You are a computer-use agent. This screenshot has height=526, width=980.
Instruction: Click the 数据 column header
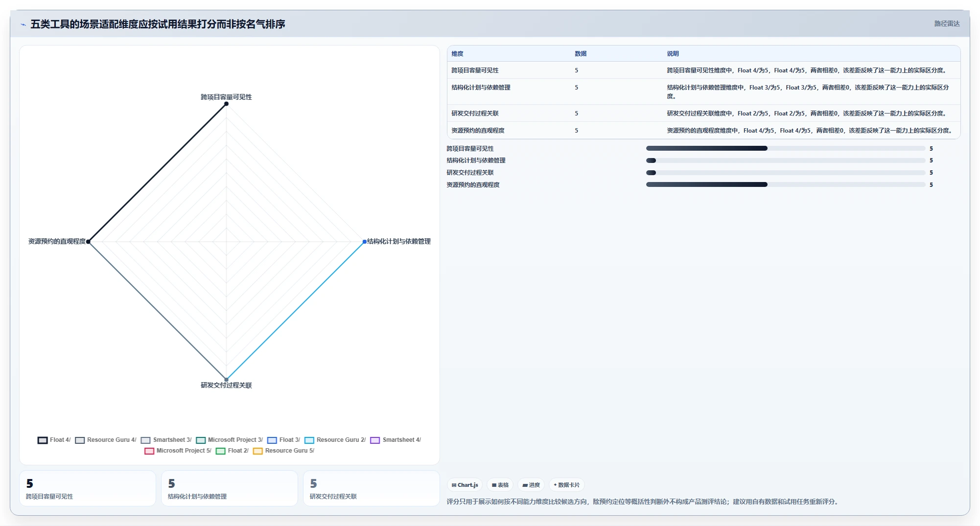tap(581, 54)
